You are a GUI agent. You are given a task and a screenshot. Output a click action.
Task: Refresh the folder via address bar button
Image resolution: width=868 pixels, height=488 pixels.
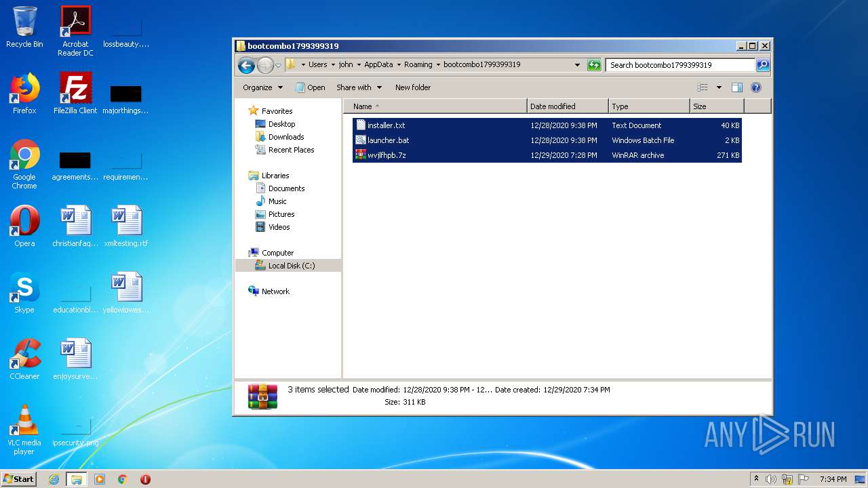594,65
